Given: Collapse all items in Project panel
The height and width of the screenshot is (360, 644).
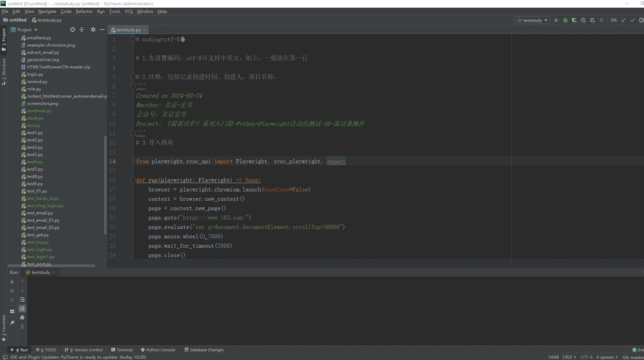Looking at the screenshot, I should click(82, 30).
